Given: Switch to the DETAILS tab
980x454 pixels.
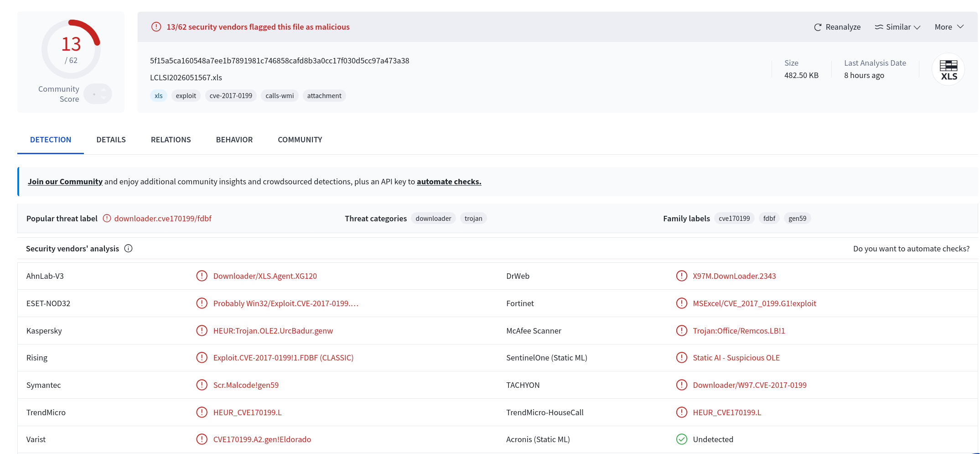Looking at the screenshot, I should [x=111, y=140].
